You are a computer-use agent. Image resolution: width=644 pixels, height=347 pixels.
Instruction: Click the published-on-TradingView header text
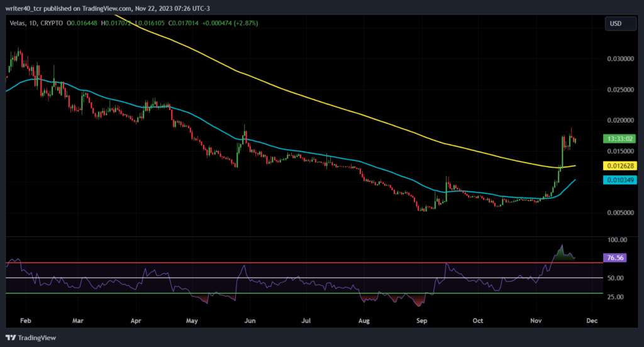(108, 8)
